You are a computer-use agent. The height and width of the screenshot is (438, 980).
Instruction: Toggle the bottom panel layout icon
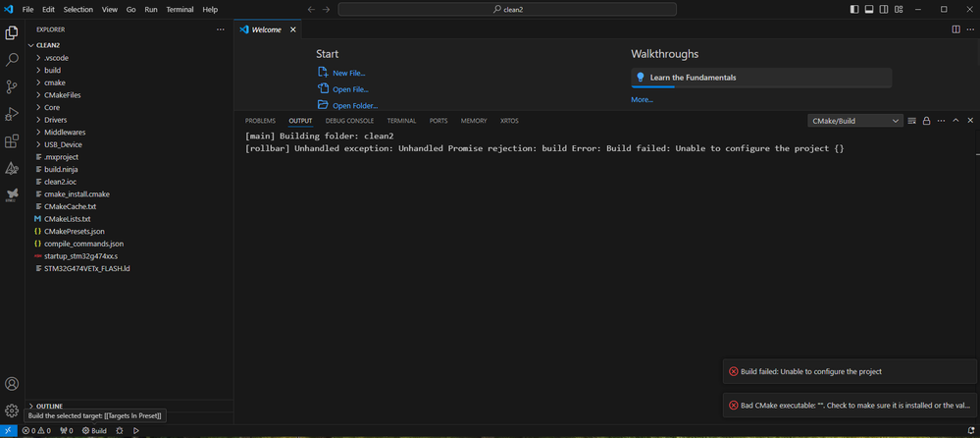(869, 10)
